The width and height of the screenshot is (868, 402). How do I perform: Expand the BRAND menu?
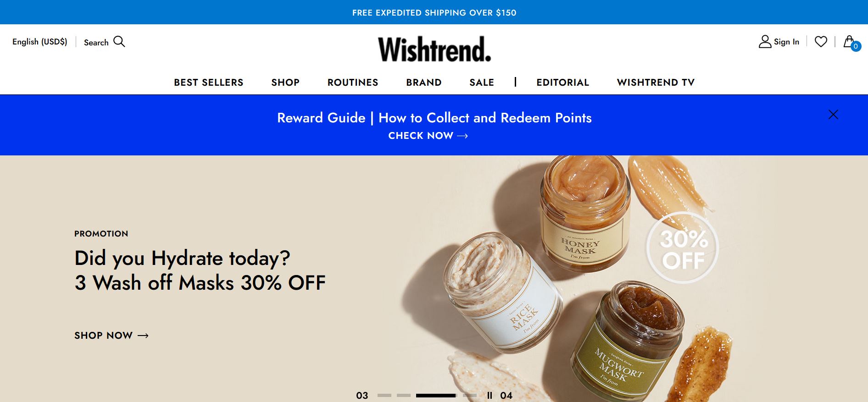424,83
